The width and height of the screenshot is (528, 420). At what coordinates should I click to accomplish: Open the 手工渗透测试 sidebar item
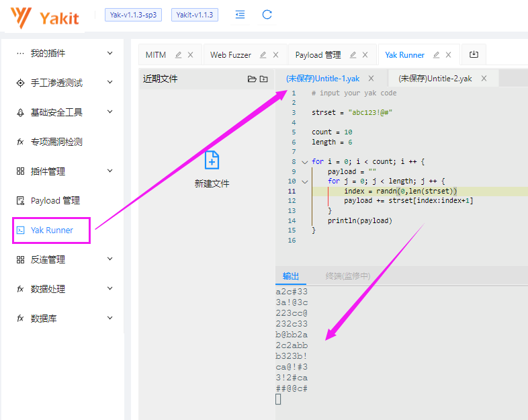coord(56,83)
